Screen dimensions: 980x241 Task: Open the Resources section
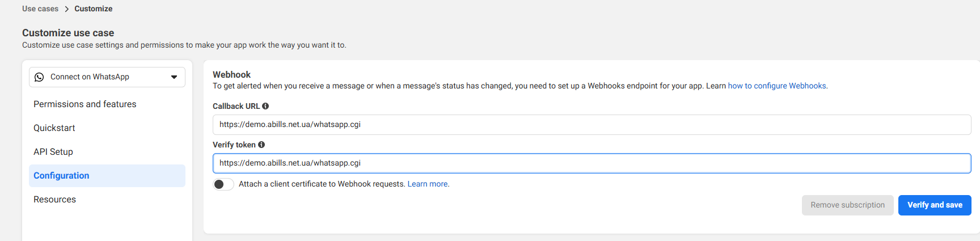click(x=55, y=200)
